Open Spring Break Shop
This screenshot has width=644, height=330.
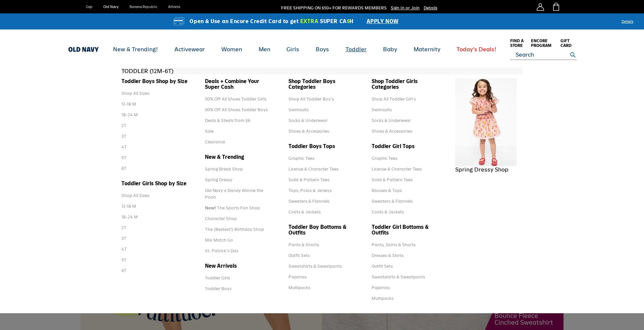(224, 169)
